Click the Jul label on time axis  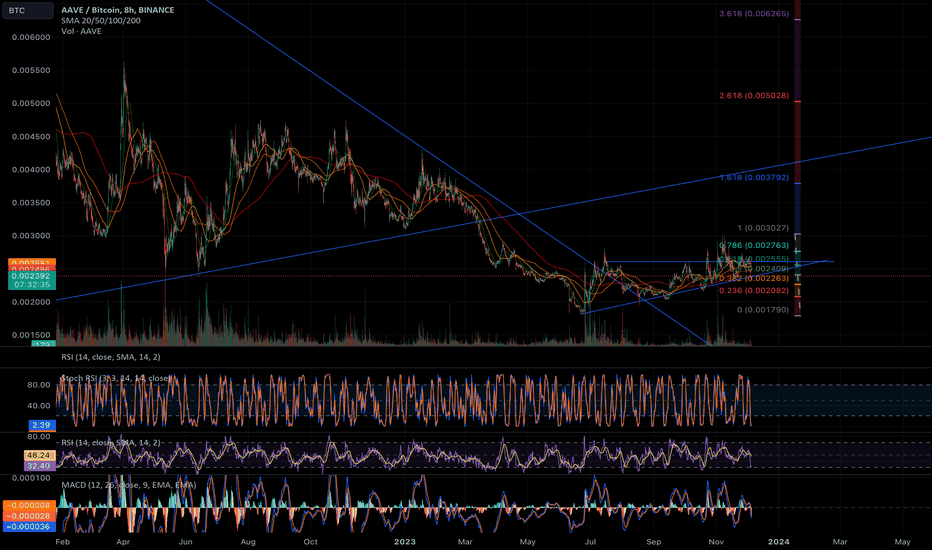(x=590, y=542)
